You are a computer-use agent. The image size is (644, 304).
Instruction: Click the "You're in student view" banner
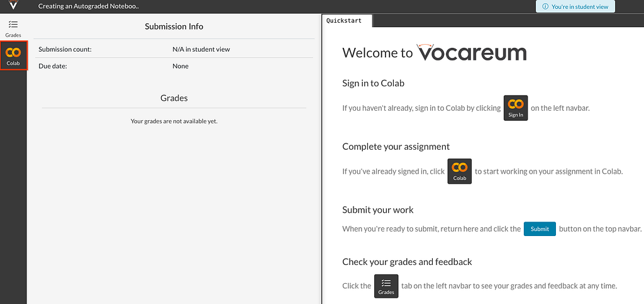click(x=575, y=6)
